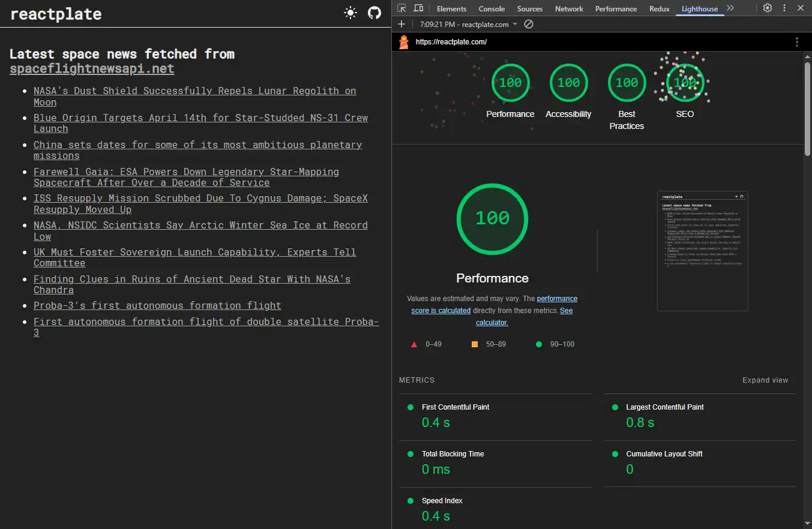The image size is (812, 529).
Task: Open the Arctic Winter Sea Ice article
Action: click(200, 230)
